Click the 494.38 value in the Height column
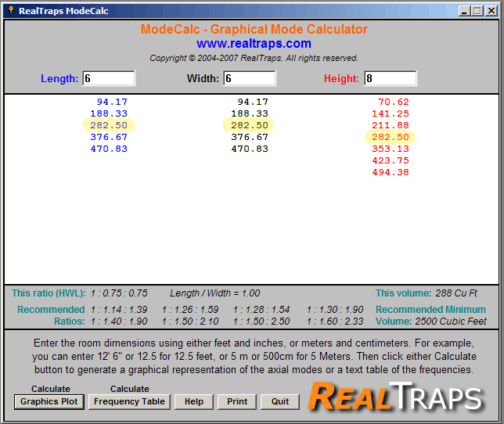Viewport: 504px width, 424px height. (391, 172)
